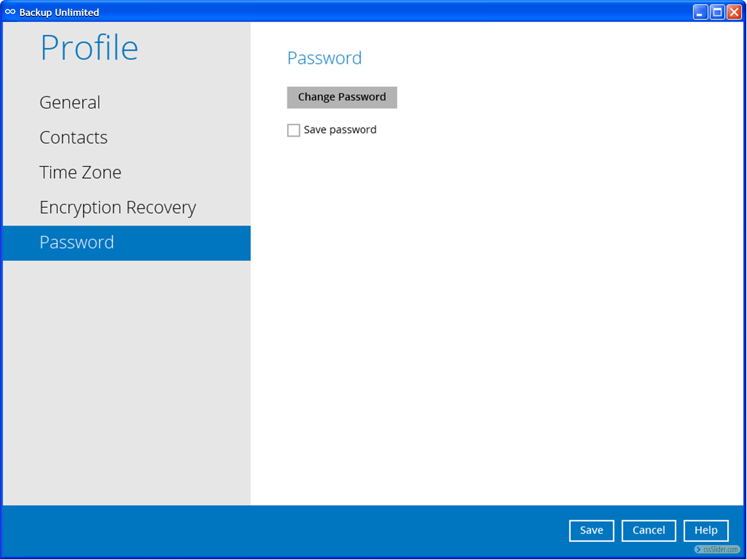747x560 pixels.
Task: Cancel the profile changes
Action: point(648,531)
